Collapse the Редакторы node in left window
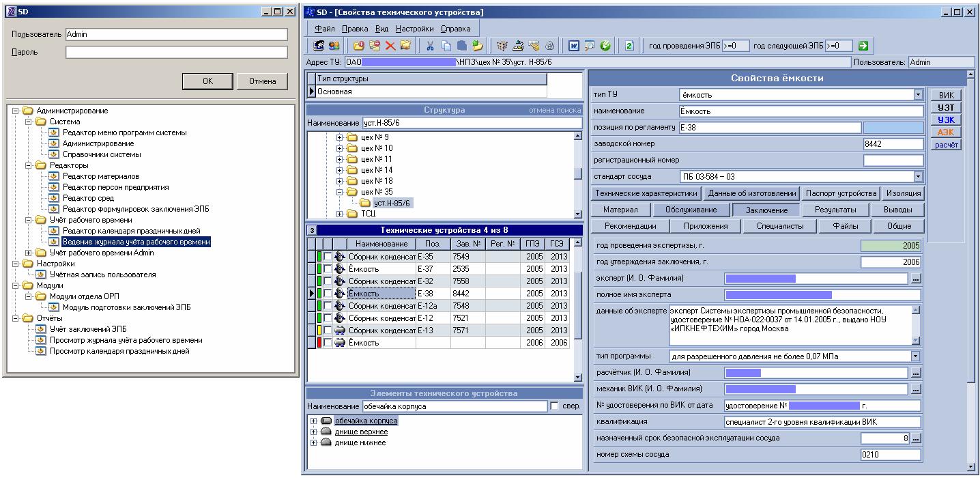 point(28,165)
